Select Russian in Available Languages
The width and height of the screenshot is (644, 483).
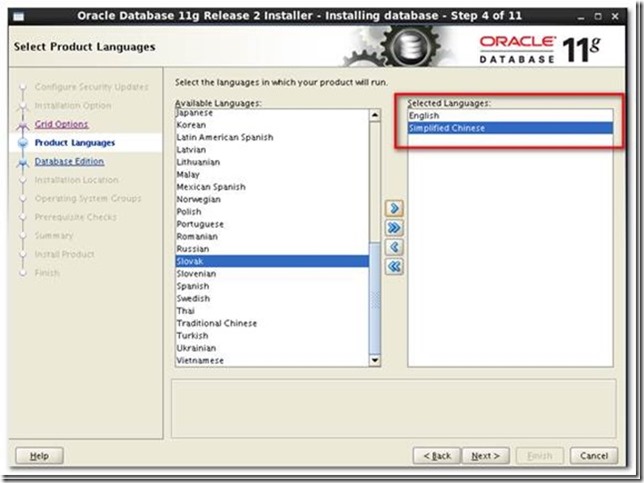[272, 248]
